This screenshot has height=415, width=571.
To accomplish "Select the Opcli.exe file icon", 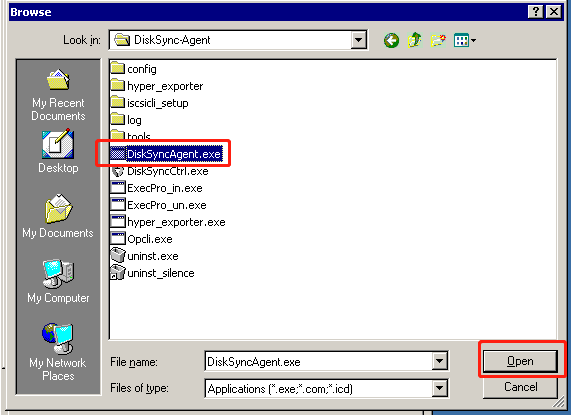I will tap(118, 239).
